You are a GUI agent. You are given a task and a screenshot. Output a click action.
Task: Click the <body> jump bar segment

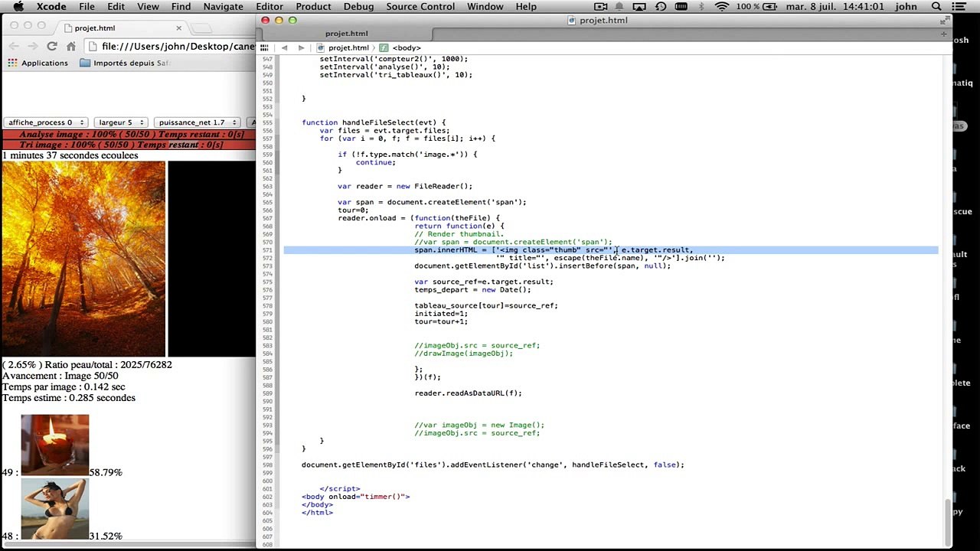point(406,47)
